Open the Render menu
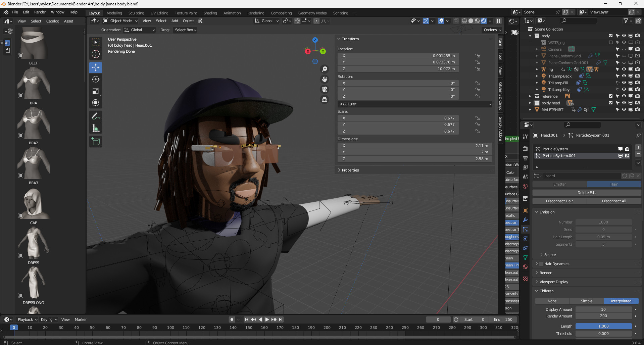This screenshot has height=345, width=644. [40, 12]
